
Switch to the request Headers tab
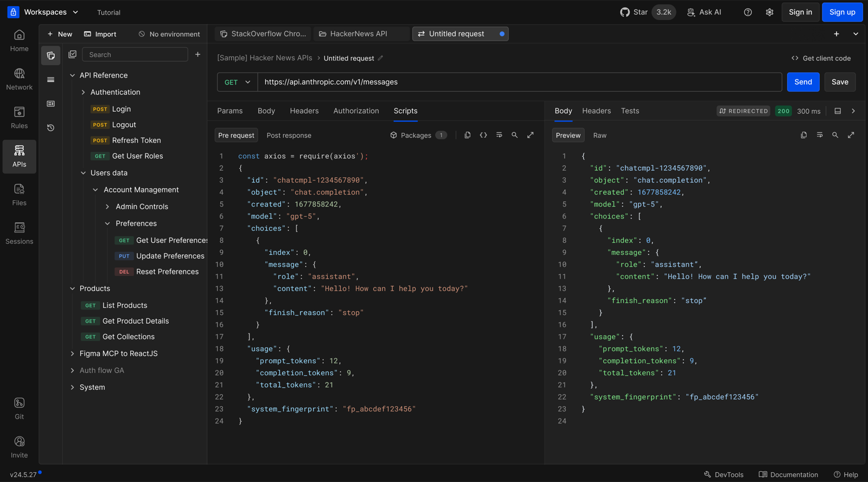coord(304,111)
